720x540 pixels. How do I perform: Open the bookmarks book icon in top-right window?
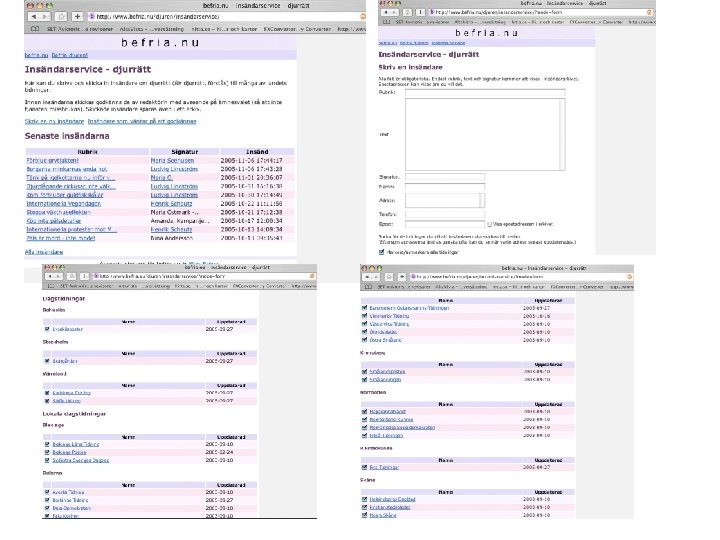coord(387,22)
